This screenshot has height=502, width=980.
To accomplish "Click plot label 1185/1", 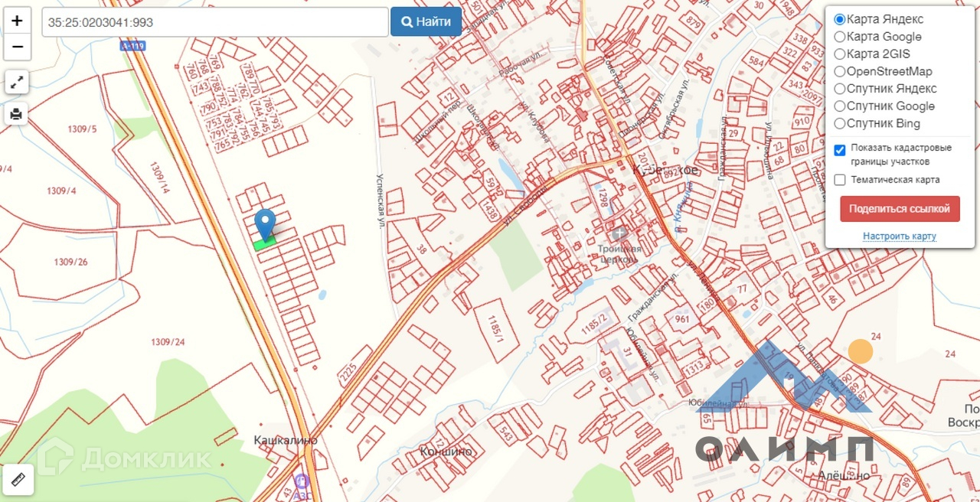I will point(495,330).
